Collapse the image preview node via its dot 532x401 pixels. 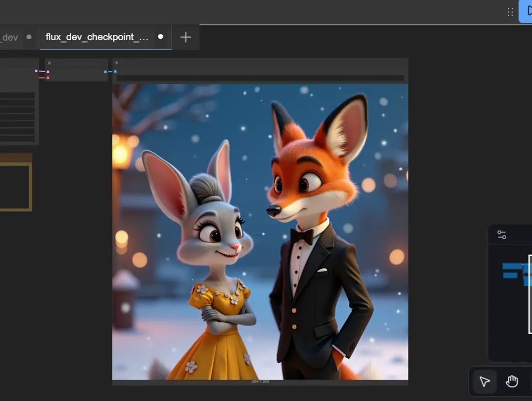(117, 63)
